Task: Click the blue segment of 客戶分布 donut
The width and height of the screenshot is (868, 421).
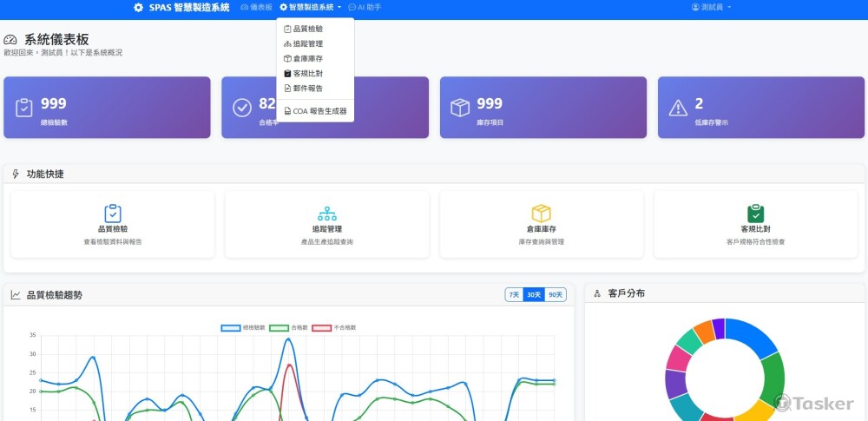Action: (x=755, y=337)
